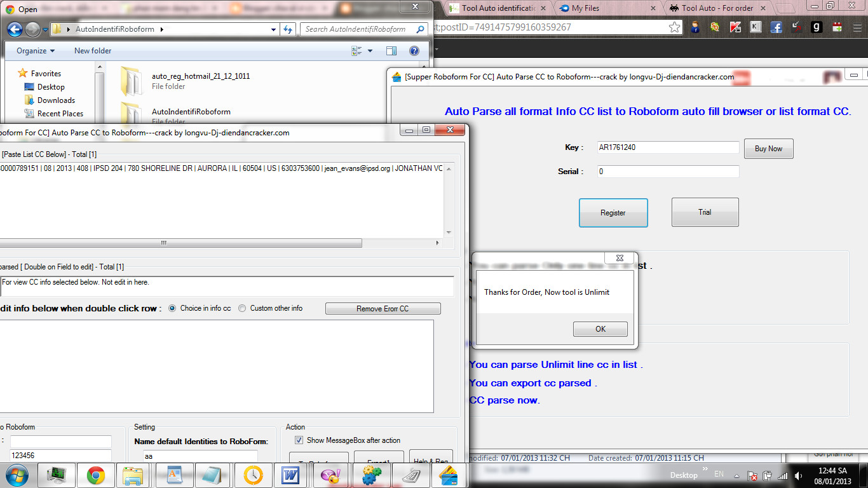Select 'Recent Places' in the Favorites list

click(60, 114)
